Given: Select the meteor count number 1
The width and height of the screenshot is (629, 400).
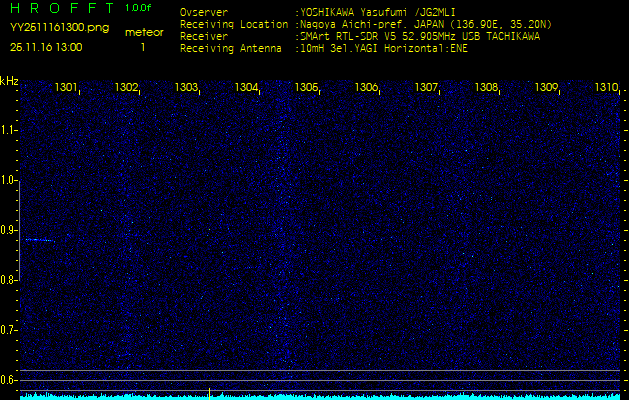Looking at the screenshot, I should pos(142,47).
